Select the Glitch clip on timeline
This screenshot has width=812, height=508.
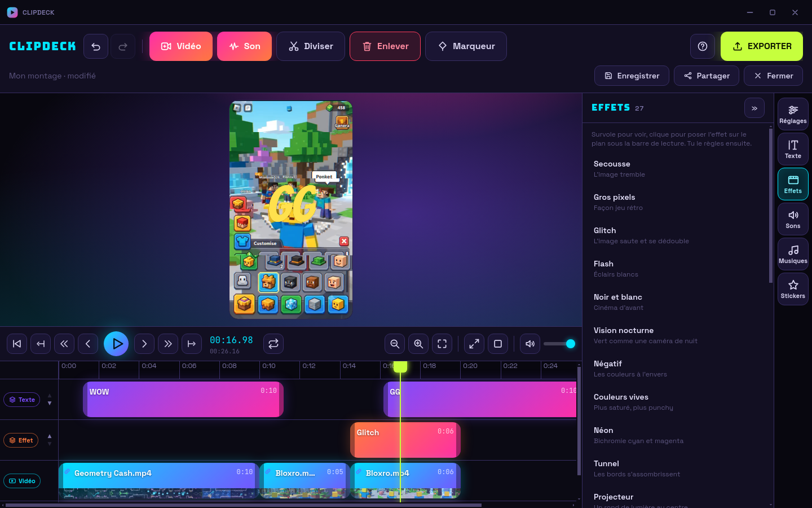coord(405,440)
